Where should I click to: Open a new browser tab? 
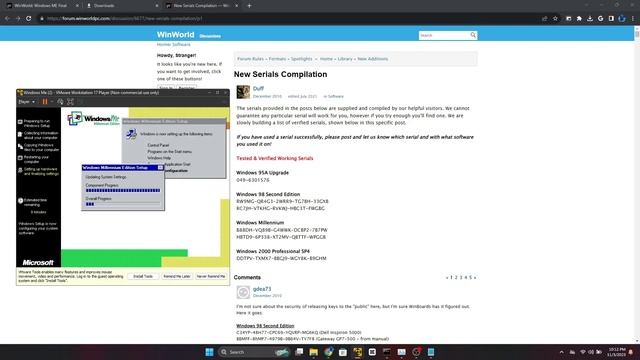coord(249,6)
